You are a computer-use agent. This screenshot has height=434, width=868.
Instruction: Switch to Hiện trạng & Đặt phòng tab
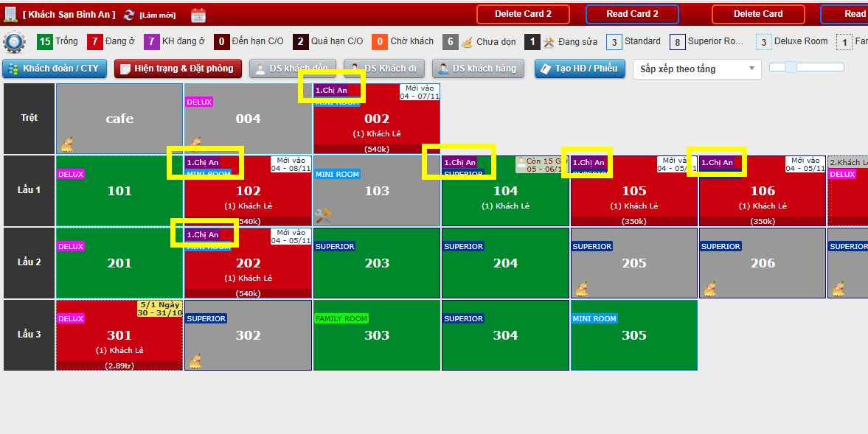tap(177, 69)
